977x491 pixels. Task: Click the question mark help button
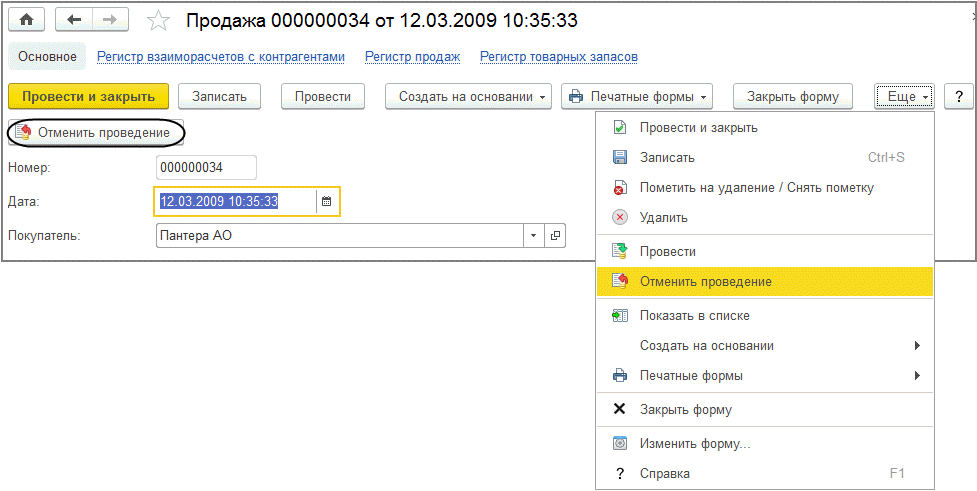[x=958, y=97]
